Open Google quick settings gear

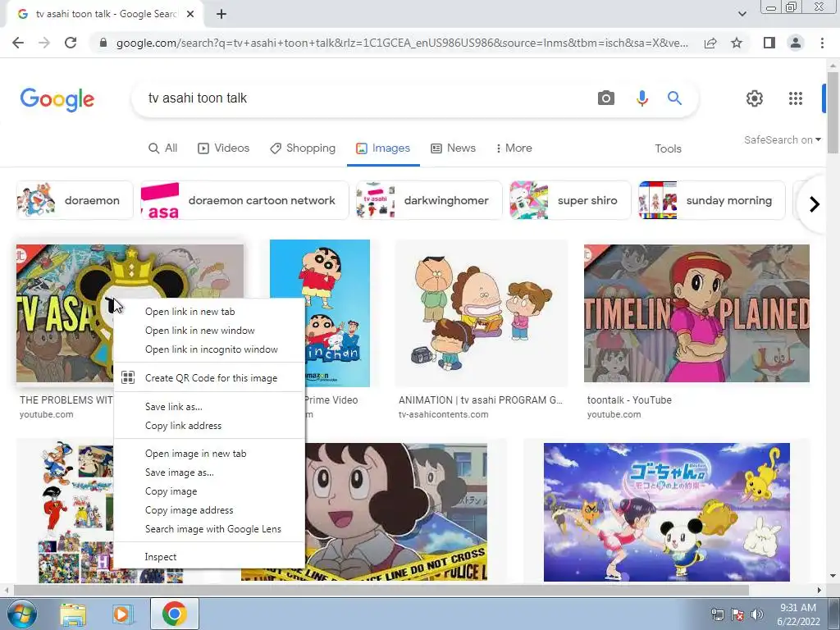755,98
